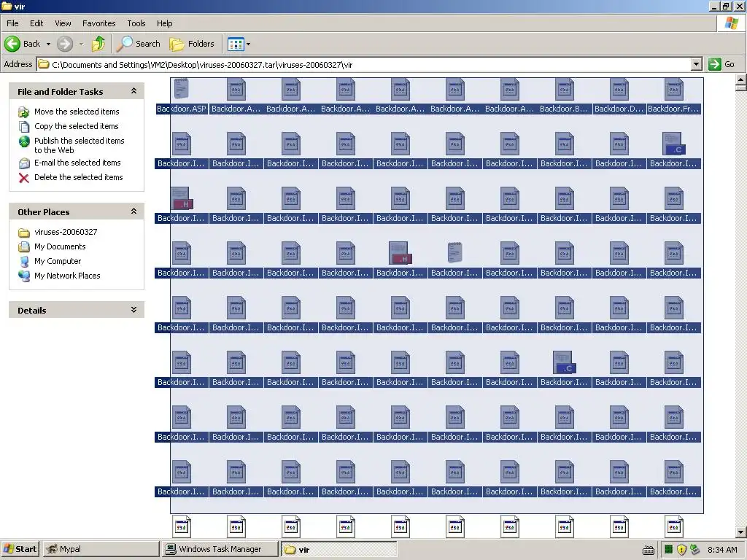Viewport: 747px width, 560px height.
Task: Click the vir taskbar button
Action: coord(338,549)
